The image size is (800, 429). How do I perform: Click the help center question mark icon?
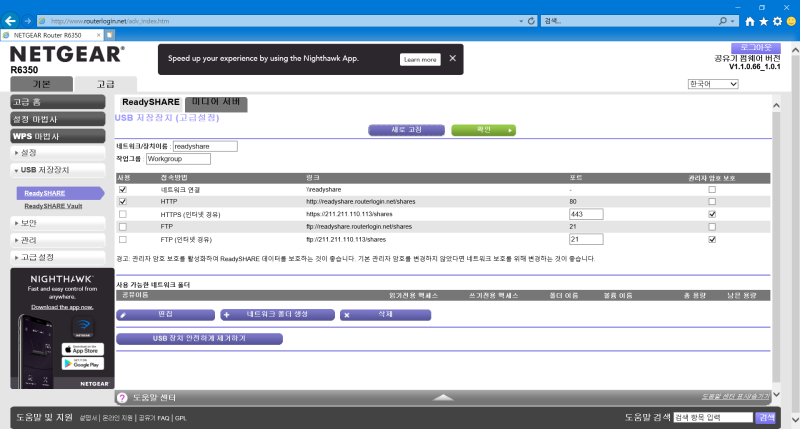pos(122,398)
